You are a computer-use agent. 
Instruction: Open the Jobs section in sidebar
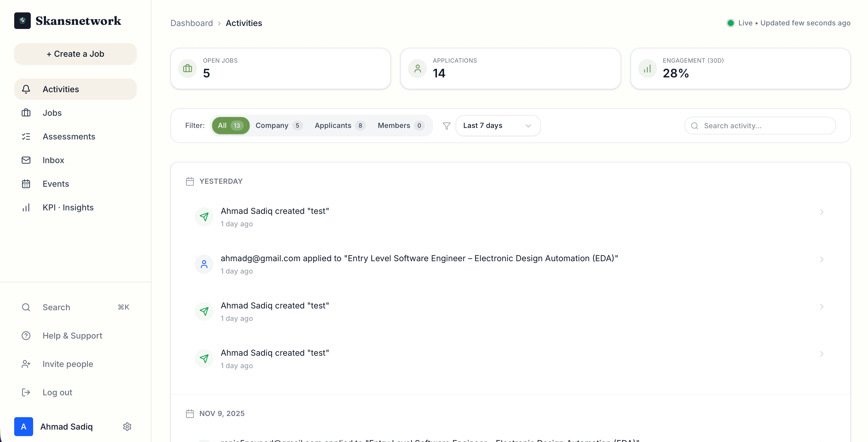point(52,113)
